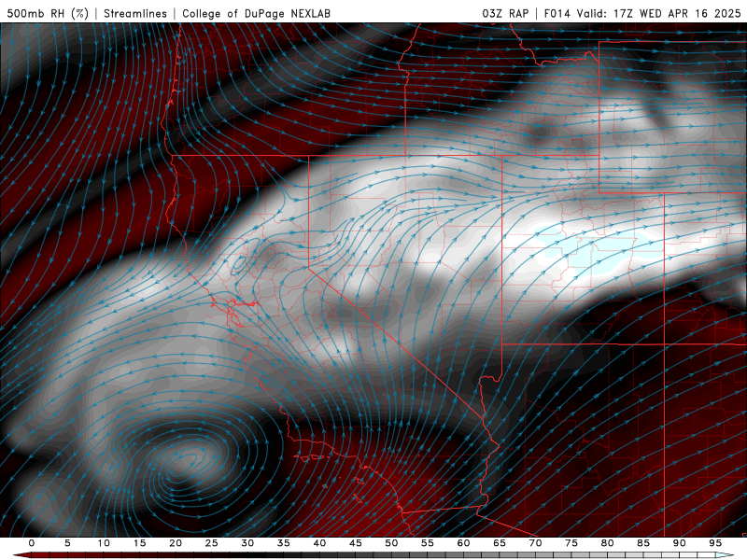747x560 pixels.
Task: Click the colorbar label "80"
Action: 607,543
